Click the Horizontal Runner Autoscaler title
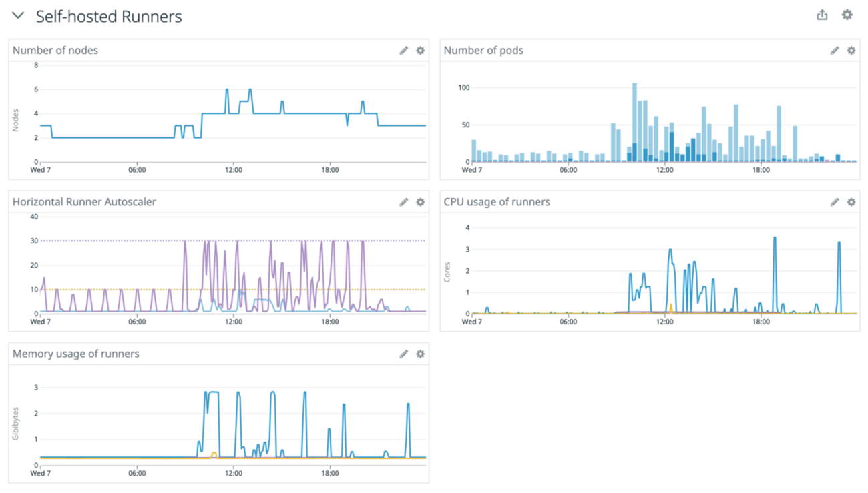Viewport: 868px width, 493px height. point(84,202)
